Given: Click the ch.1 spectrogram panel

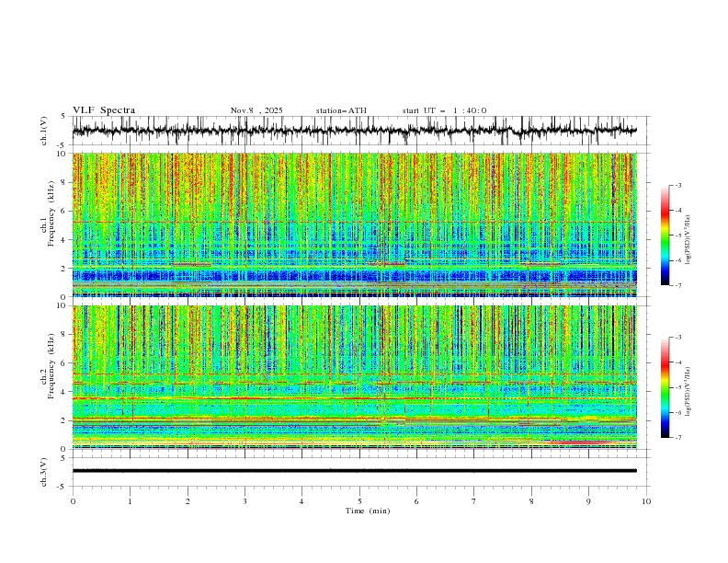Looking at the screenshot, I should [x=354, y=224].
